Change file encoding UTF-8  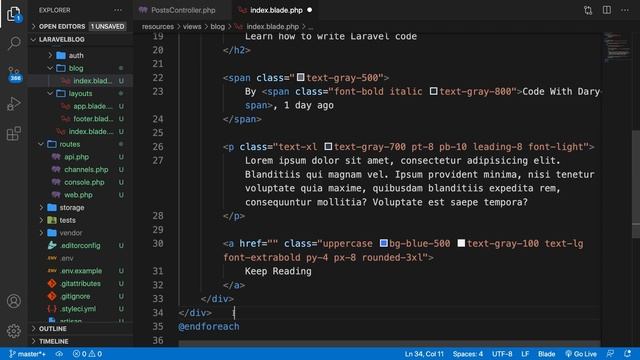pos(502,354)
